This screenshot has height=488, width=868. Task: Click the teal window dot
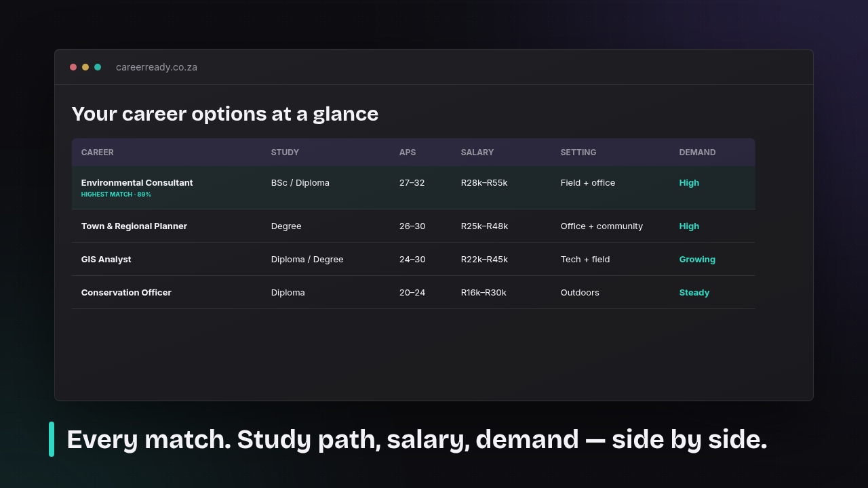point(98,67)
